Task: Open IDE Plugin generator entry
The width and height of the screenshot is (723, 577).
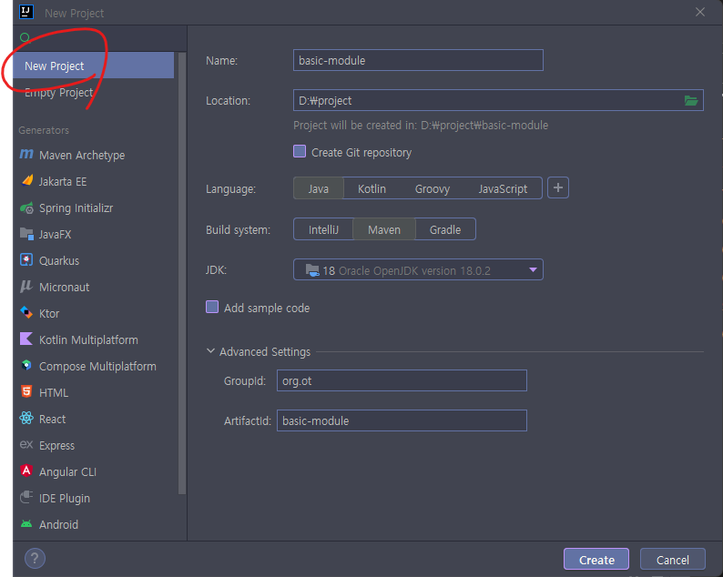Action: pyautogui.click(x=94, y=498)
